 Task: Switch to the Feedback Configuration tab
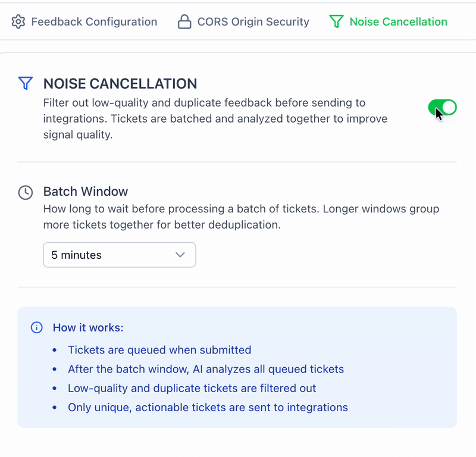pyautogui.click(x=94, y=22)
